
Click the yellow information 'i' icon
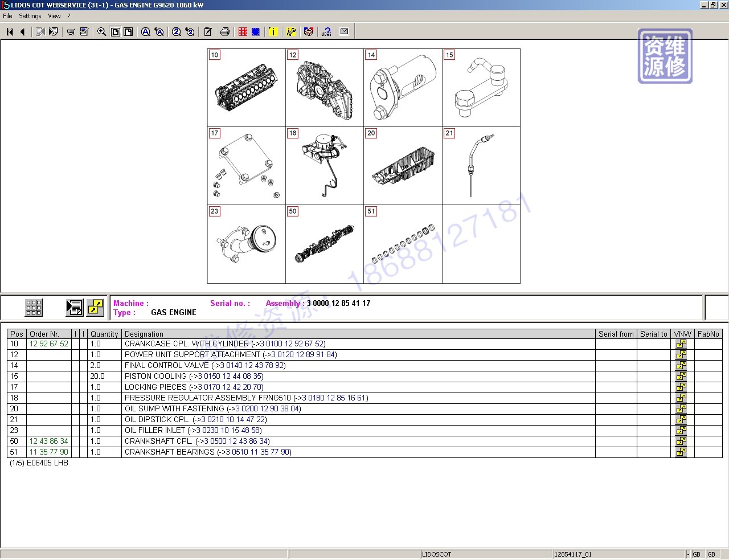(273, 32)
